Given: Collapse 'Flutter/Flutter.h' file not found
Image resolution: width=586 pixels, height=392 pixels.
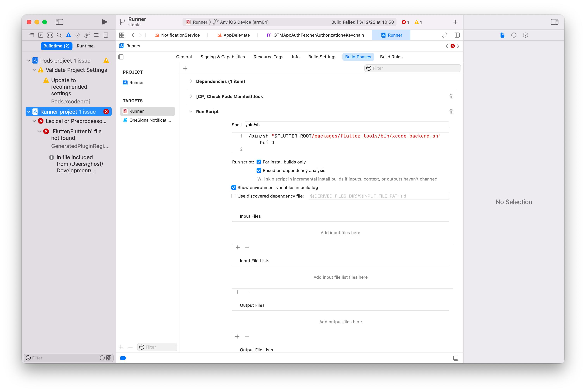Looking at the screenshot, I should click(x=40, y=131).
